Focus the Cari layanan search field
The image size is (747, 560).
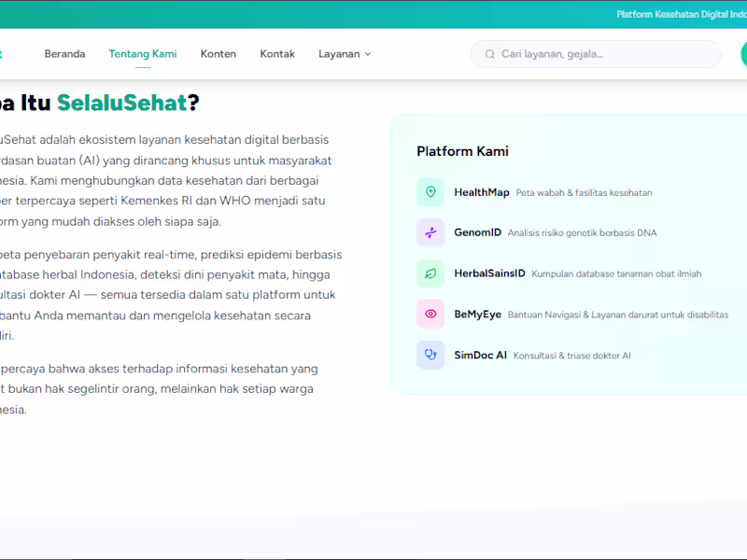[596, 54]
